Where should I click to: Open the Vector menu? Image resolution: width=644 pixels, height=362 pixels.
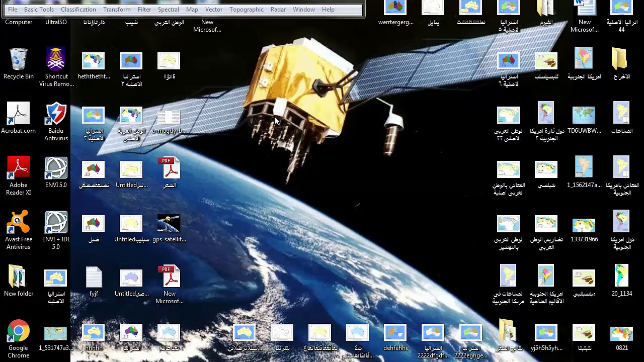213,10
